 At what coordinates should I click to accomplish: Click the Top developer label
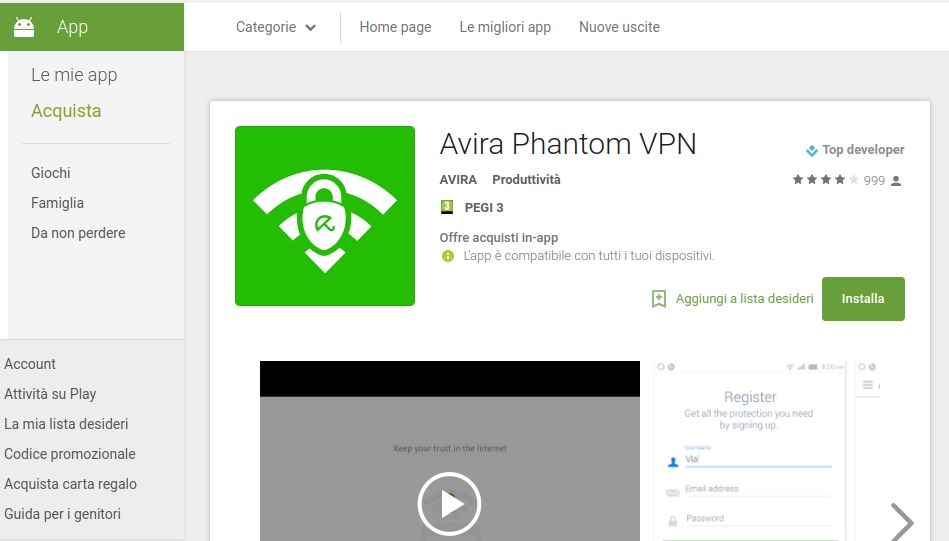tap(863, 149)
